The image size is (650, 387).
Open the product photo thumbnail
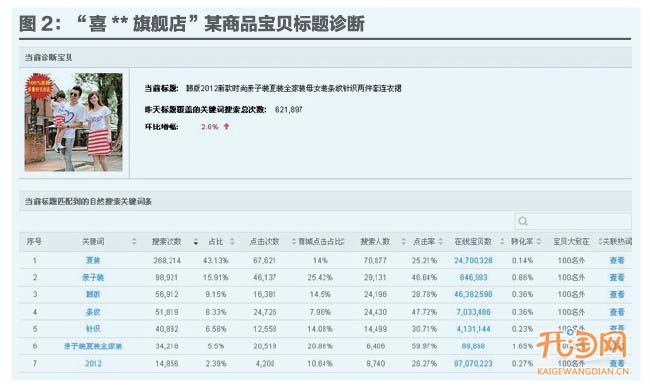click(x=73, y=122)
